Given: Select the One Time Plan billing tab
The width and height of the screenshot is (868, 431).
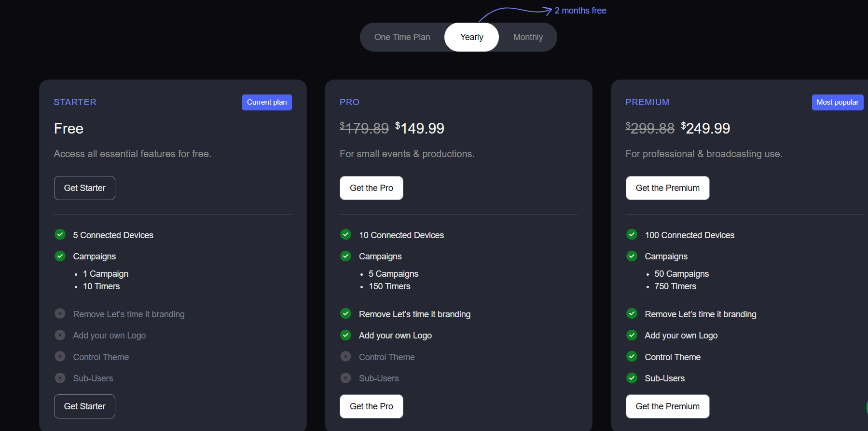Looking at the screenshot, I should coord(402,37).
